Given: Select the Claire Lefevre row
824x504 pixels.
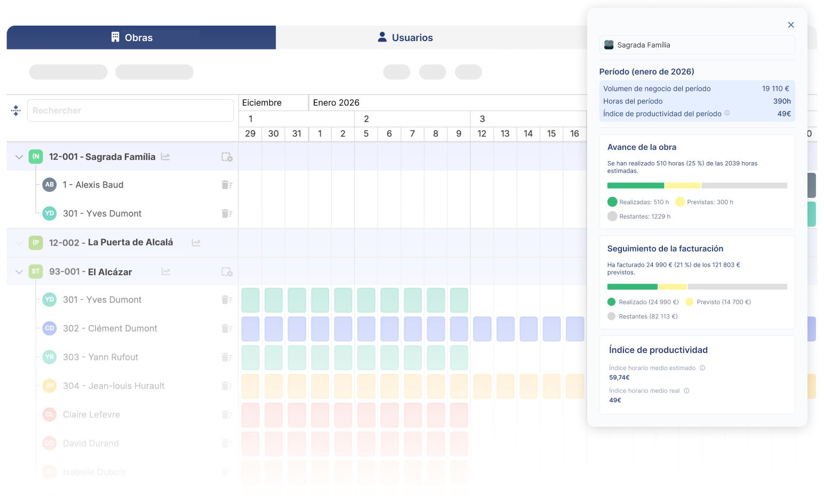Looking at the screenshot, I should click(x=123, y=415).
